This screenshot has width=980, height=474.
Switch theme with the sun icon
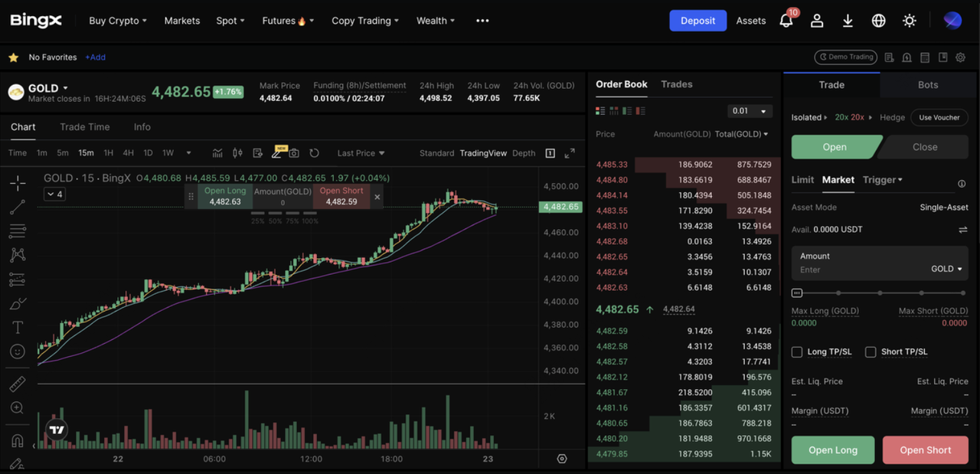click(910, 21)
